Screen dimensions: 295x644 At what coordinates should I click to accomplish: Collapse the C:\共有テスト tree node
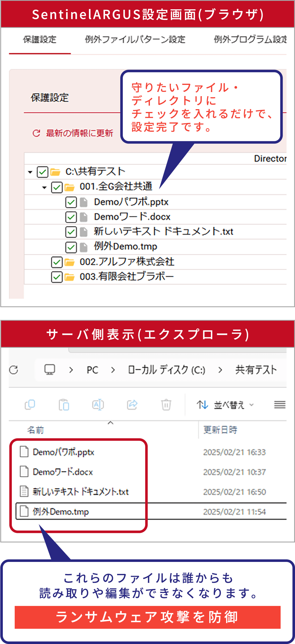point(30,172)
